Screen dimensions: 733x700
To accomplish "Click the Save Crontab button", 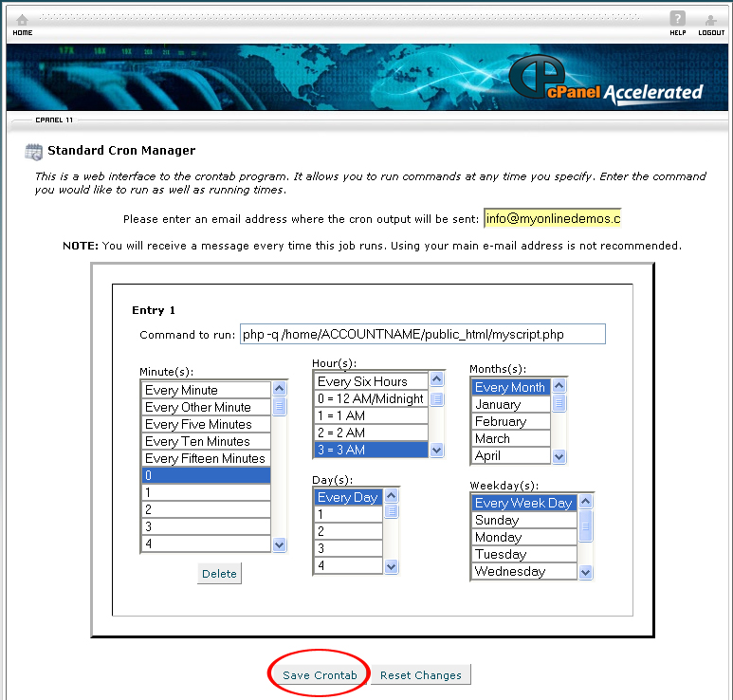I will coord(320,674).
